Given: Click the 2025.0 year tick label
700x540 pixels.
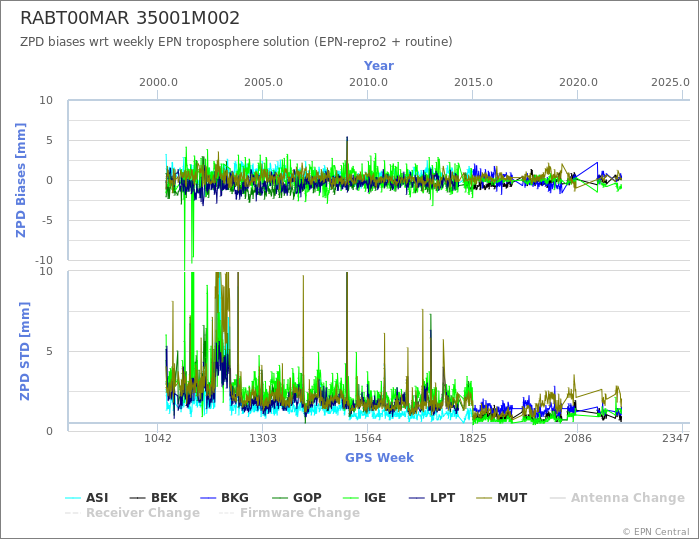Looking at the screenshot, I should point(670,83).
